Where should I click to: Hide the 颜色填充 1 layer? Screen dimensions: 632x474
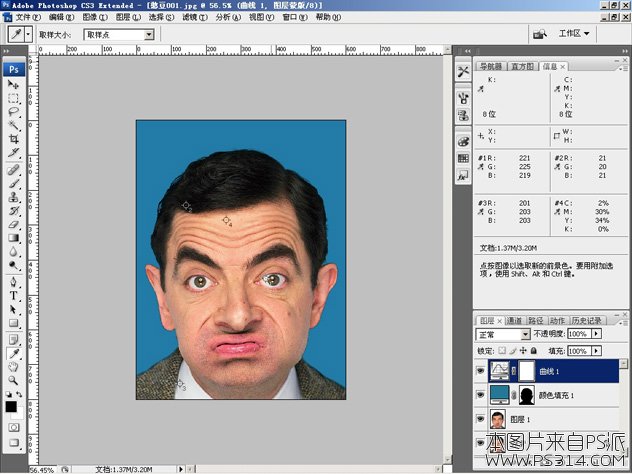[x=480, y=395]
